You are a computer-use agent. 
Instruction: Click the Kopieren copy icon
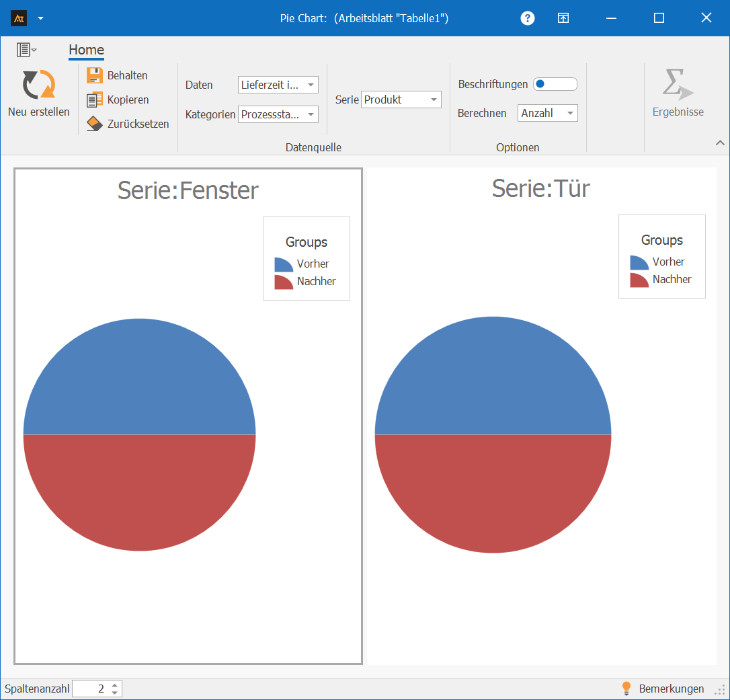(95, 100)
